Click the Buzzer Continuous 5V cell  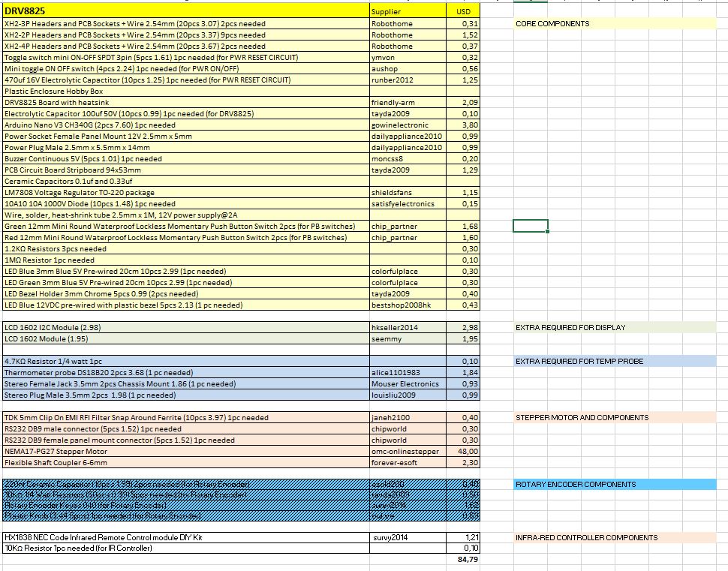pyautogui.click(x=186, y=159)
